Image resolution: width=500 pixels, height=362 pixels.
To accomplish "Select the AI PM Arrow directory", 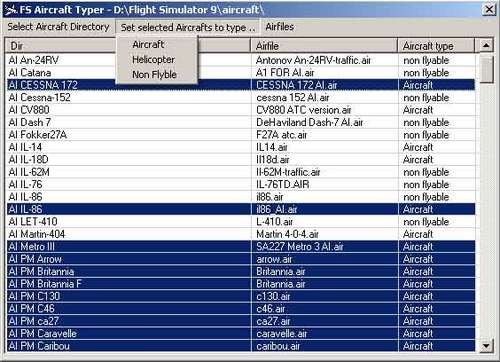I will coord(35,259).
